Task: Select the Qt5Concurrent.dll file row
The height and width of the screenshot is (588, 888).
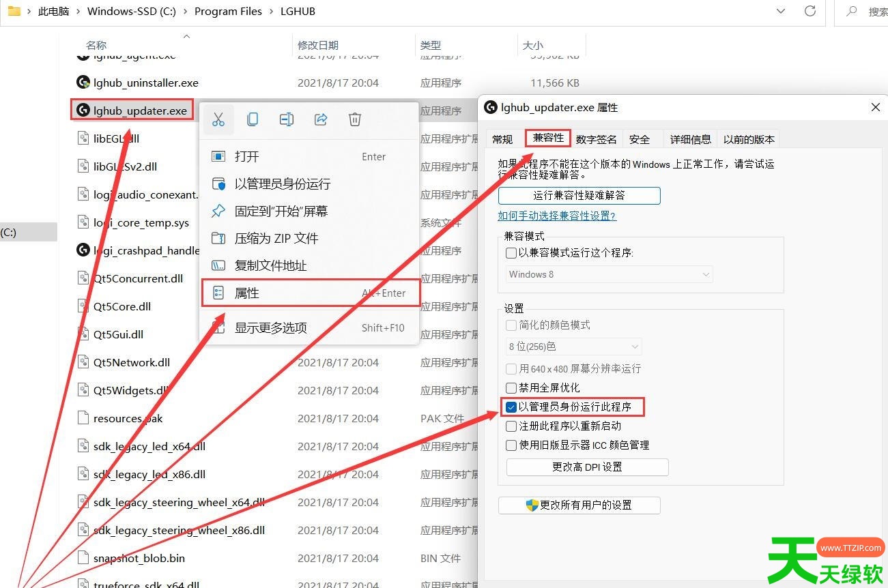Action: pyautogui.click(x=137, y=278)
